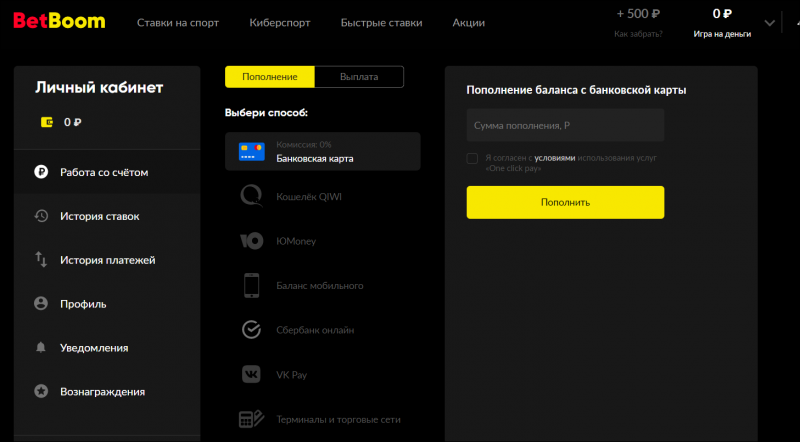Select the ЮMoney payment icon
This screenshot has width=800, height=442.
(x=252, y=241)
